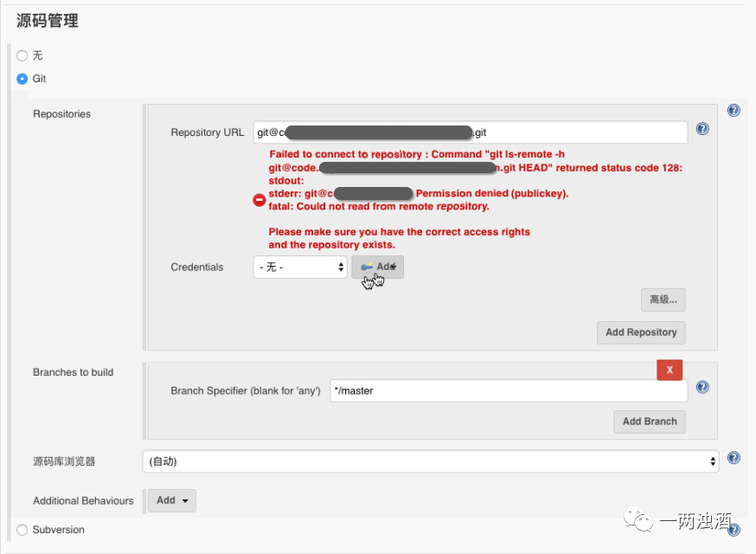Expand the Additional Behaviours Add dropdown
The width and height of the screenshot is (756, 554).
point(171,500)
